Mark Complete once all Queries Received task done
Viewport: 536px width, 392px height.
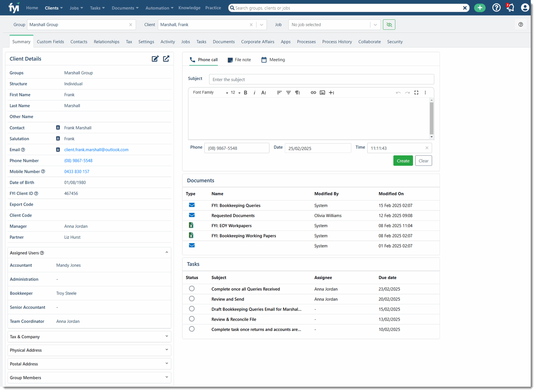coord(192,289)
